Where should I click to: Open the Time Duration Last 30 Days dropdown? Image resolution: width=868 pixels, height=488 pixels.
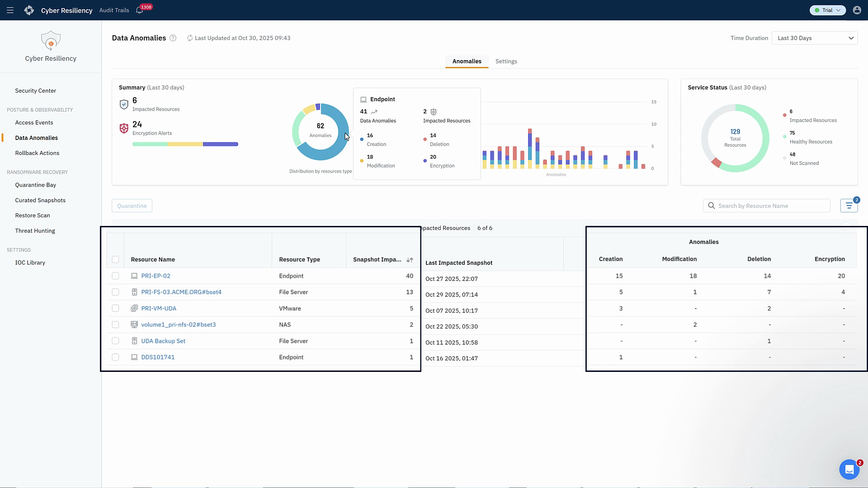[815, 38]
